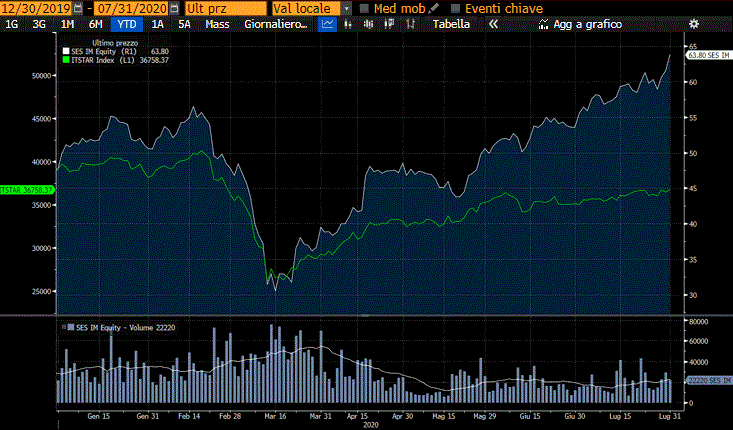The width and height of the screenshot is (733, 430).
Task: Select the 6M time range
Action: click(95, 24)
